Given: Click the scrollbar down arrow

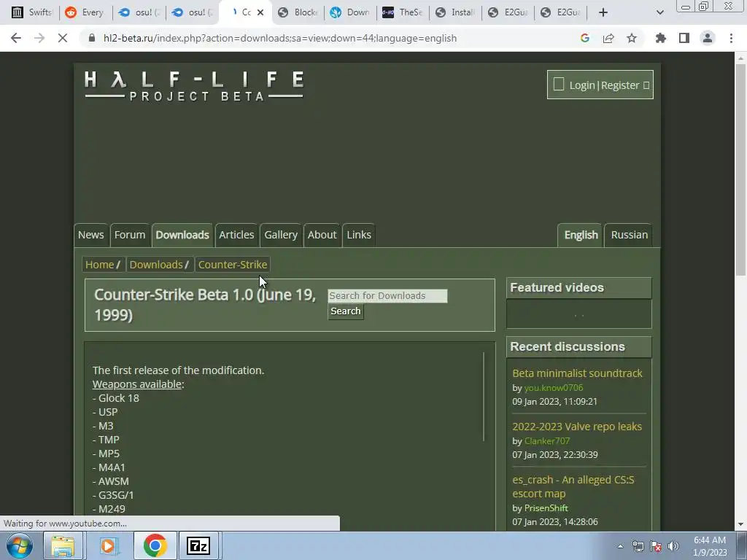Looking at the screenshot, I should [x=740, y=524].
